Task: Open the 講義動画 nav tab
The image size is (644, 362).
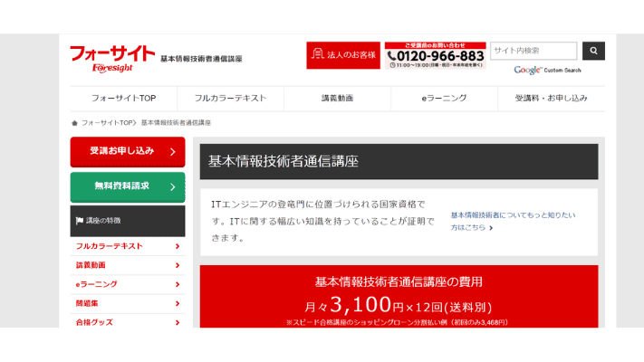Action: (337, 99)
